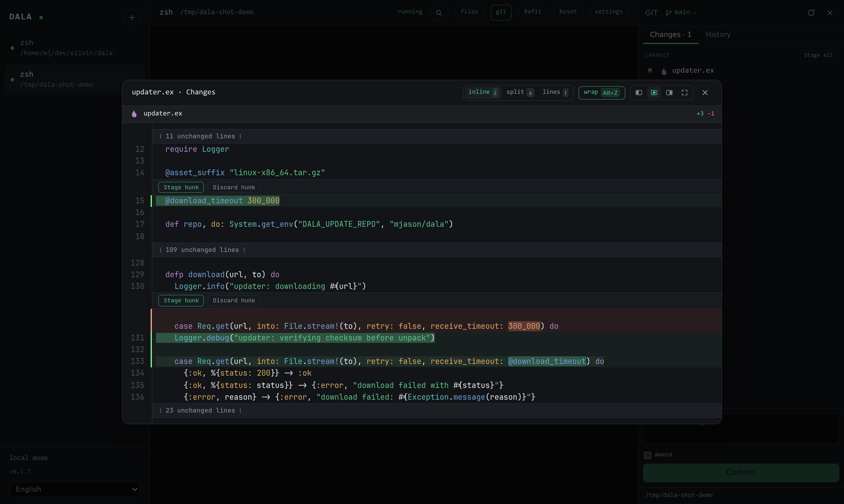Close the updater.ex Changes dialog
The width and height of the screenshot is (844, 504).
pyautogui.click(x=705, y=93)
